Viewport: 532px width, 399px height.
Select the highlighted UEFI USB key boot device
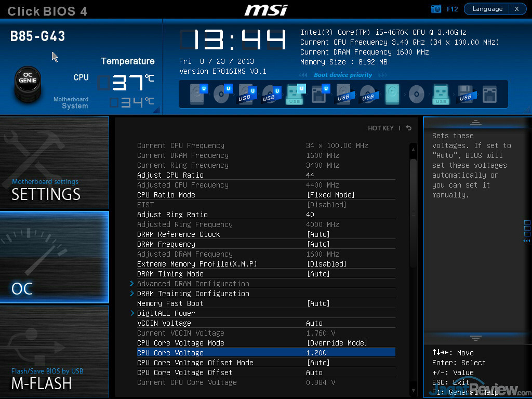click(294, 95)
